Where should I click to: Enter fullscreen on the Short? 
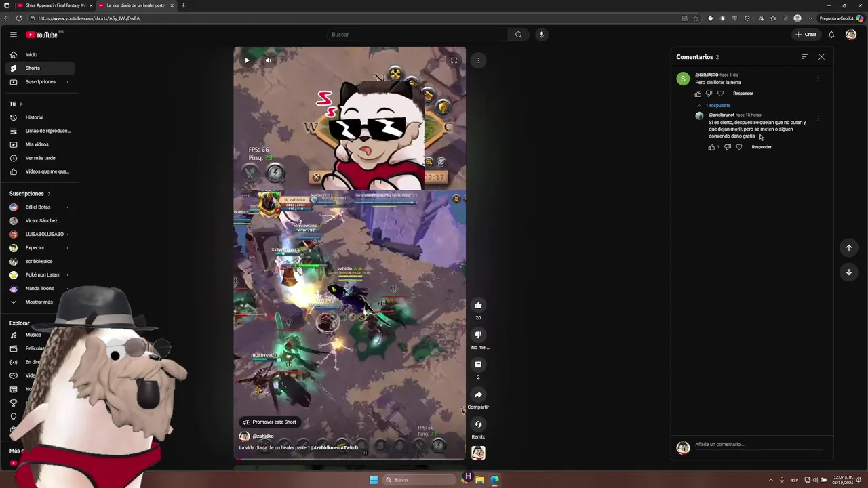[454, 60]
